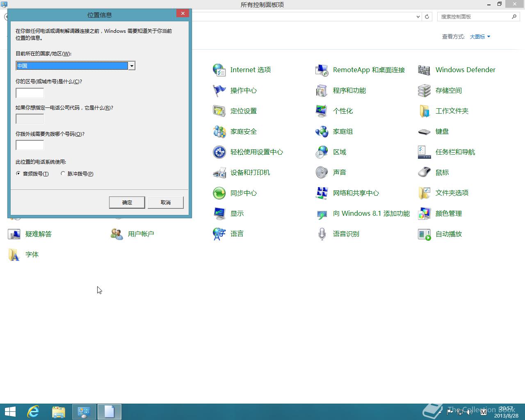
Task: Open 程序和功能 icon
Action: (322, 90)
